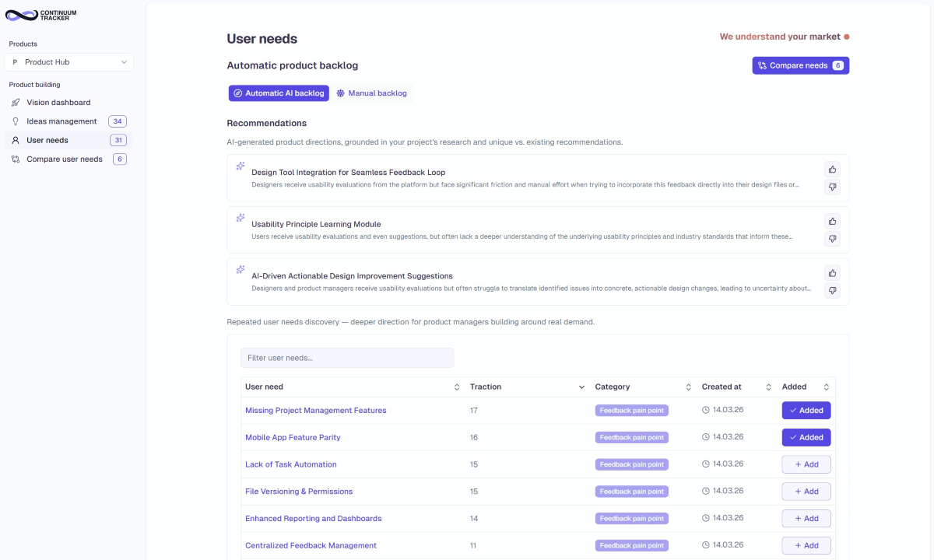Image resolution: width=934 pixels, height=560 pixels.
Task: Open Ideas management in the sidebar
Action: point(68,121)
